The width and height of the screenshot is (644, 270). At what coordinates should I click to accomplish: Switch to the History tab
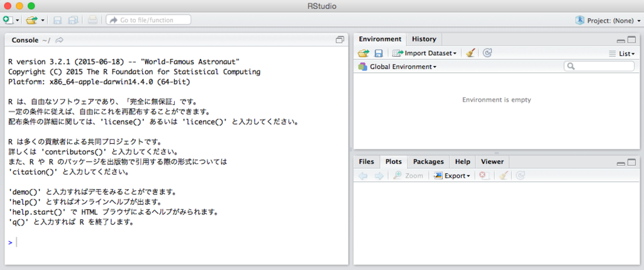[424, 39]
